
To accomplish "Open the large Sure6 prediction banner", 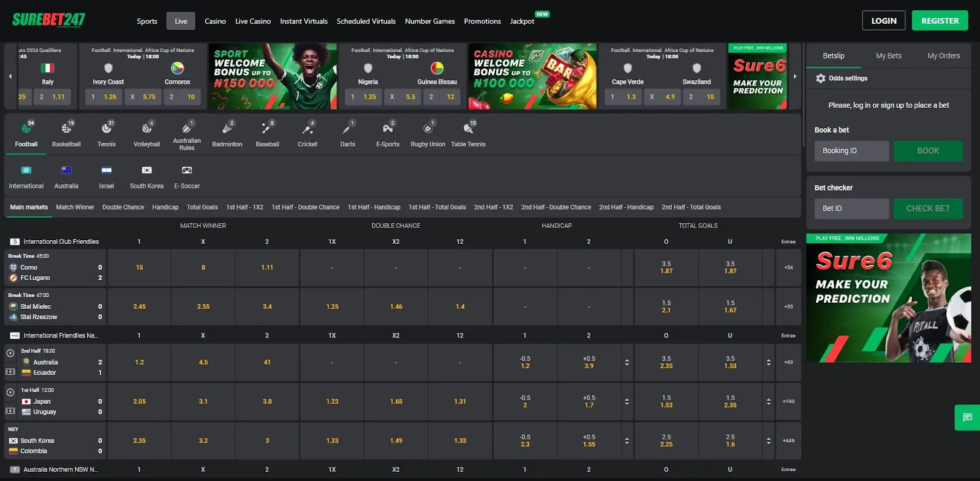I will pyautogui.click(x=889, y=298).
